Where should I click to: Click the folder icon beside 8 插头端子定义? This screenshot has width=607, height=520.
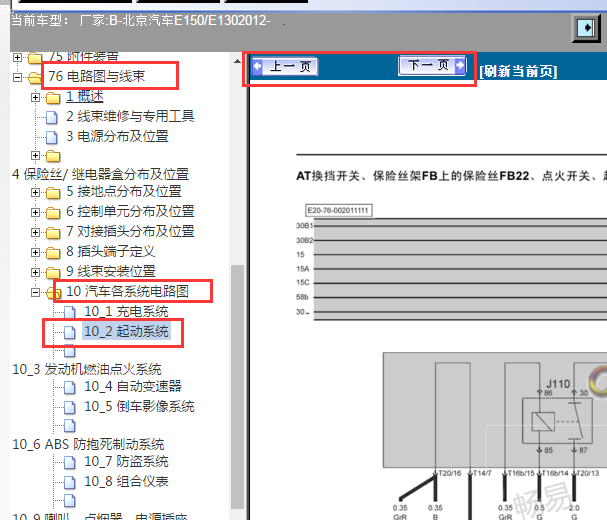(53, 253)
